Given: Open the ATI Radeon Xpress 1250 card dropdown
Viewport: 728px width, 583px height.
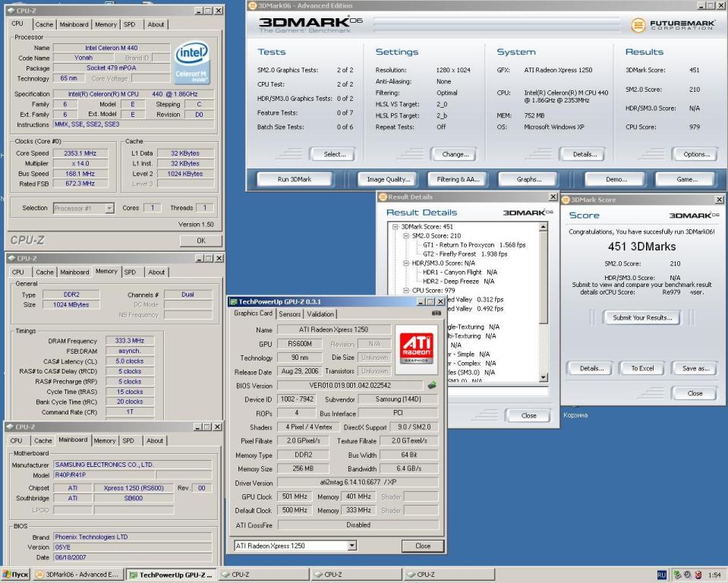Looking at the screenshot, I should click(352, 545).
